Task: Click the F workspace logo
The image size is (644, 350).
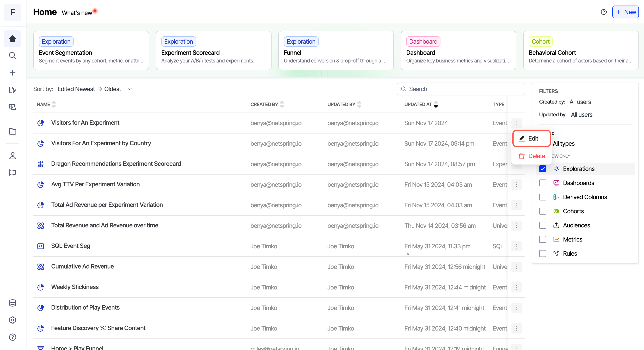Action: 13,12
